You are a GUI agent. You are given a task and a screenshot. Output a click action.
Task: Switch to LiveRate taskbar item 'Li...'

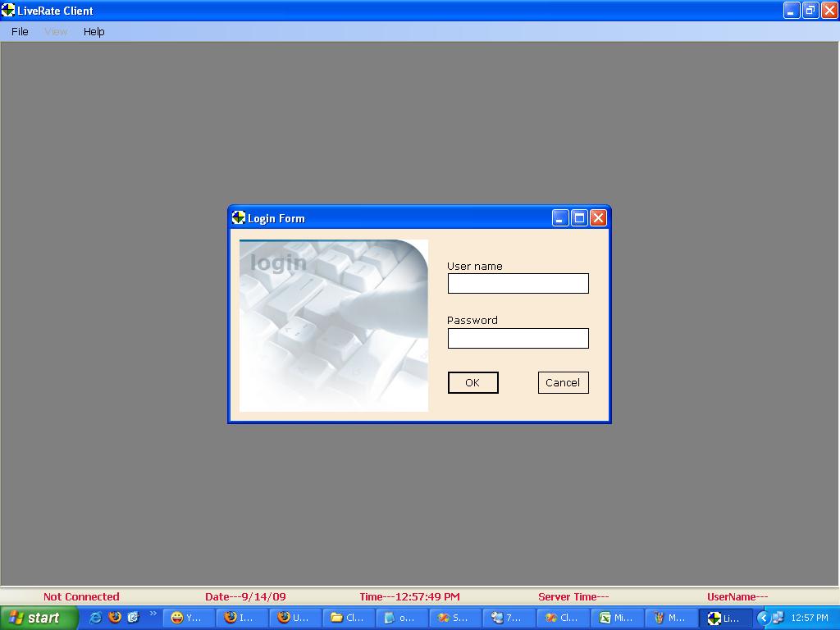point(726,619)
